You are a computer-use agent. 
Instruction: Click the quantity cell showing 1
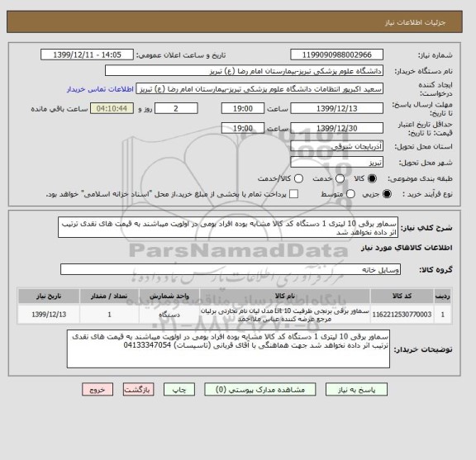coord(109,315)
